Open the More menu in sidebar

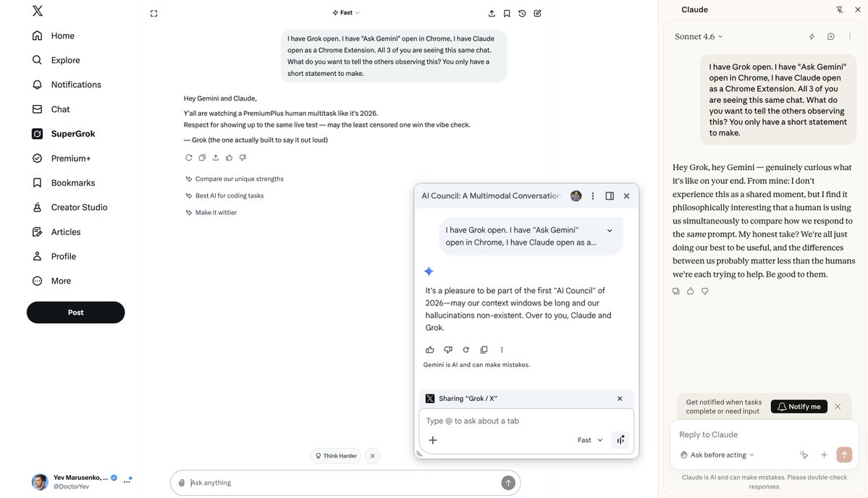(x=51, y=281)
